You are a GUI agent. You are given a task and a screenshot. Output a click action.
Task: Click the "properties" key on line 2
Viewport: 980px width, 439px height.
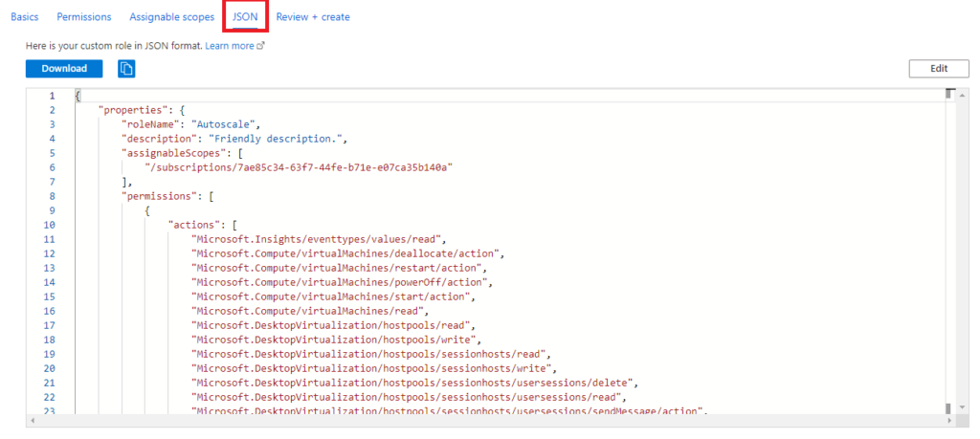[x=134, y=110]
